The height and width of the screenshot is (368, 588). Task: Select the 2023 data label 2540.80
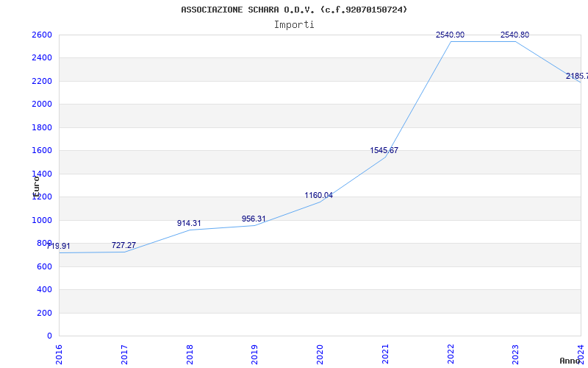pyautogui.click(x=515, y=35)
